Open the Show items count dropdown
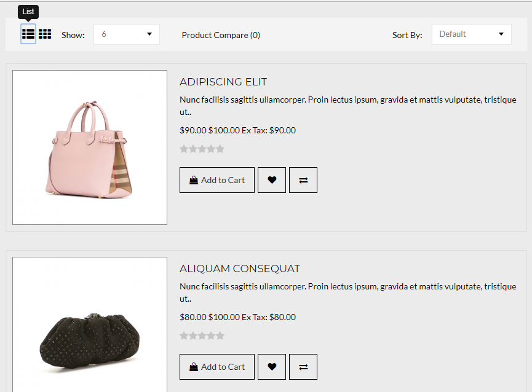Viewport: 532px width, 392px height. pyautogui.click(x=127, y=34)
